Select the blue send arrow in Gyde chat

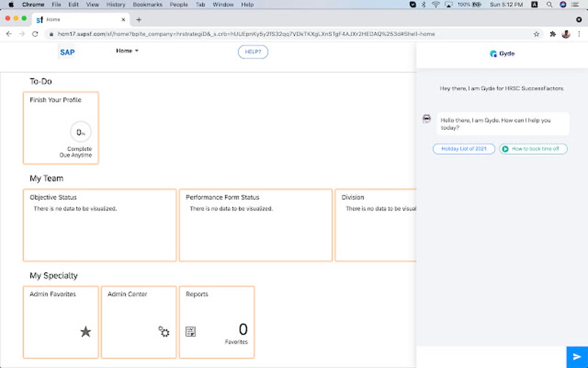[578, 356]
